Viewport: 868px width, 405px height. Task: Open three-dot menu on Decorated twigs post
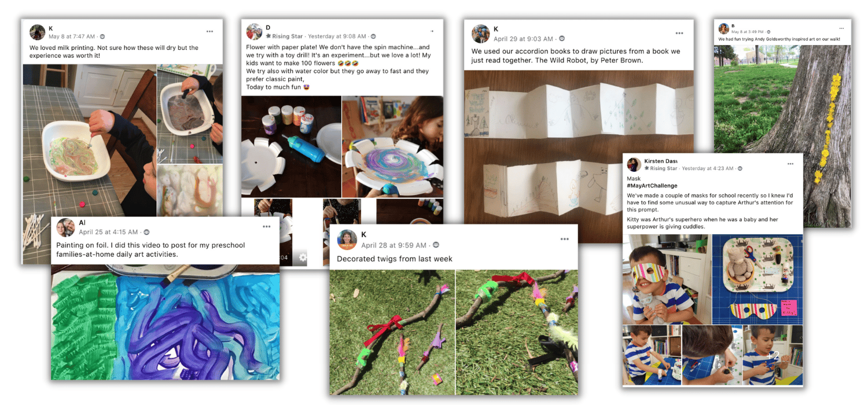click(564, 239)
